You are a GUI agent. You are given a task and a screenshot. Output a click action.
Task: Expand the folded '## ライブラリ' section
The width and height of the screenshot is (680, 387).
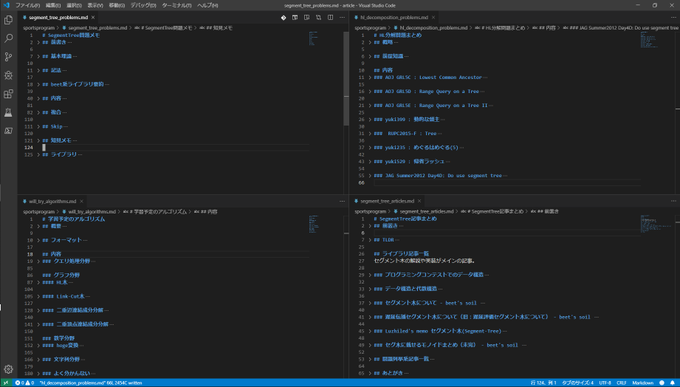click(x=39, y=155)
